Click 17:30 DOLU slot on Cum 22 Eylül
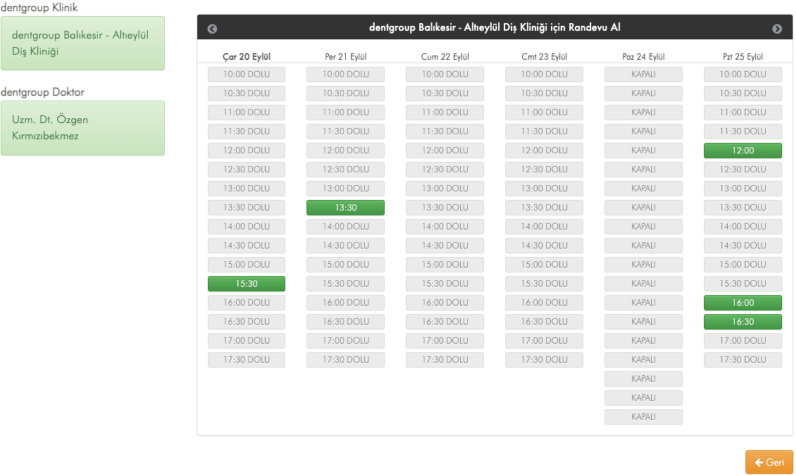The height and width of the screenshot is (475, 796). 444,360
